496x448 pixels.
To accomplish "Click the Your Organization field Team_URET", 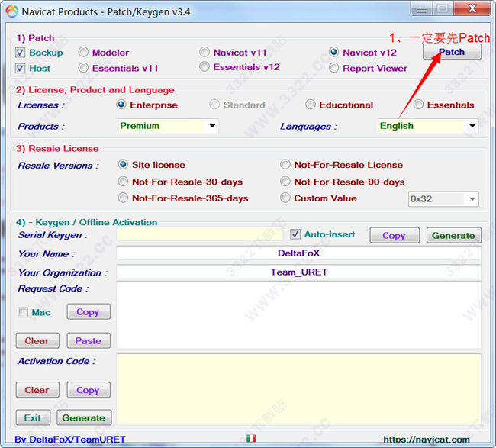I will click(x=298, y=272).
